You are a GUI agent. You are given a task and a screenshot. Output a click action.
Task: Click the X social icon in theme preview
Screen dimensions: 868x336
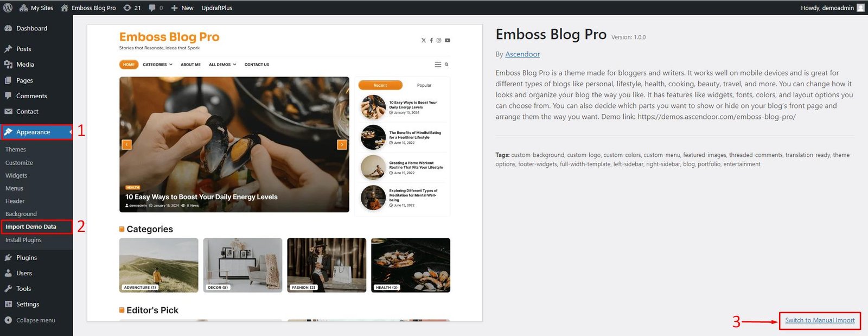424,40
